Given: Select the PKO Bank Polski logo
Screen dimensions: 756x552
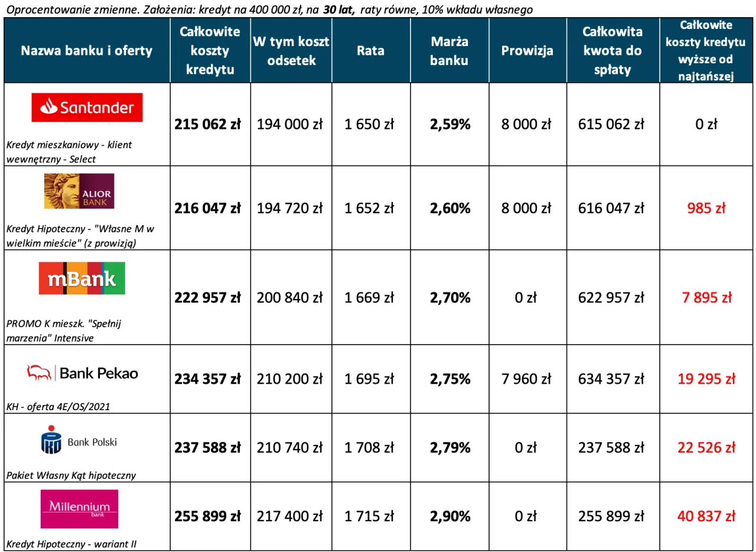Looking at the screenshot, I should click(79, 443).
